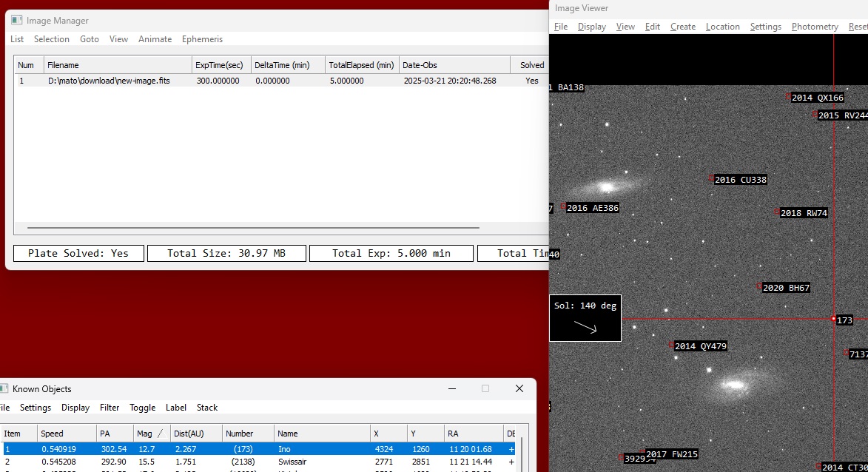The image size is (868, 472).
Task: Open the Filter menu in Known Objects
Action: [110, 408]
